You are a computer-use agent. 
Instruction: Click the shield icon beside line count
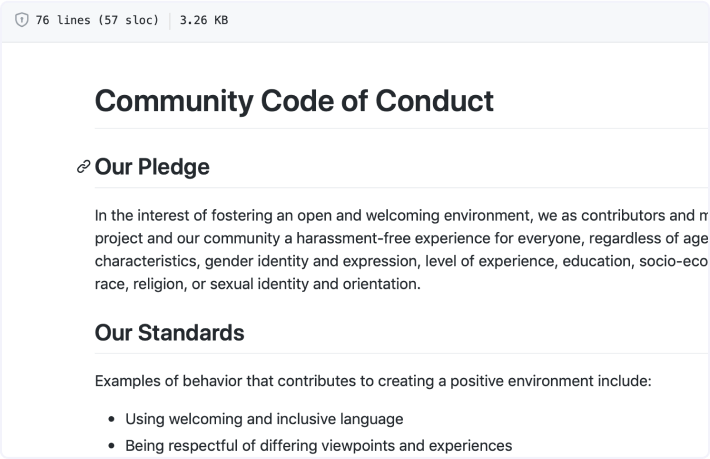click(22, 20)
